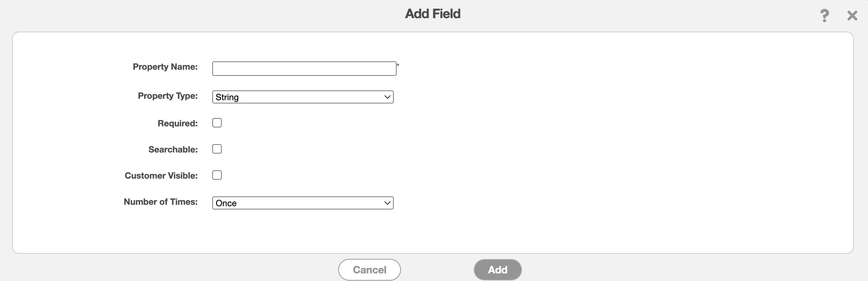Click the "Number of Times:" label text

160,202
